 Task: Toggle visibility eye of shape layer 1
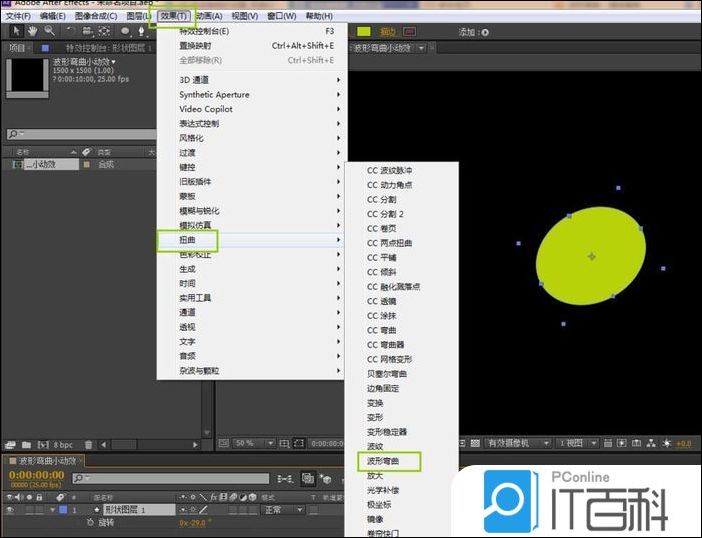point(10,509)
